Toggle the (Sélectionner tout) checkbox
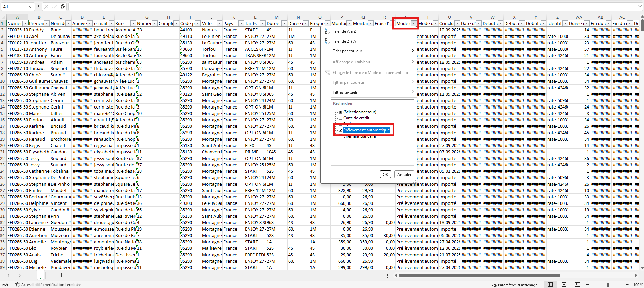 (341, 112)
